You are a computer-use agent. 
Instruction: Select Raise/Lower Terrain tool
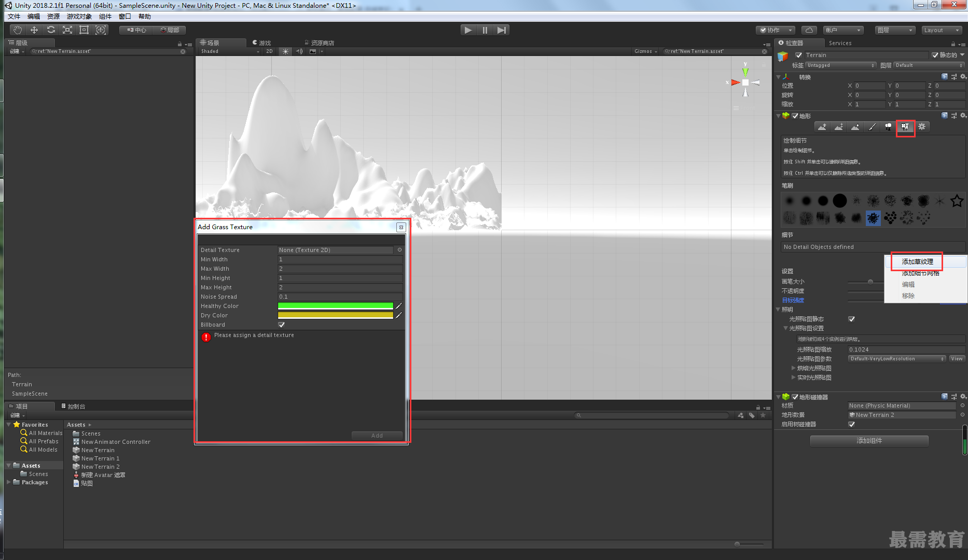pos(822,127)
